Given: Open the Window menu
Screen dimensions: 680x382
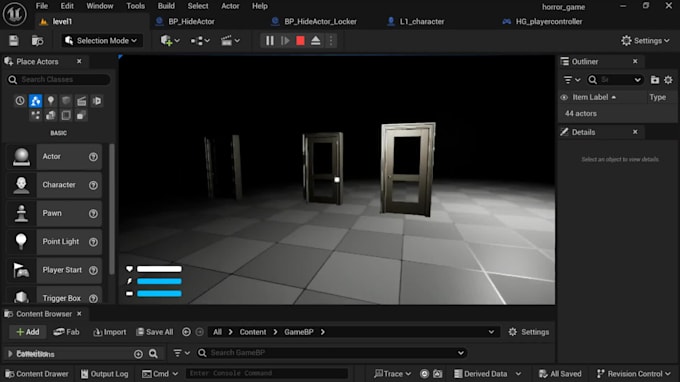Looking at the screenshot, I should pos(100,6).
